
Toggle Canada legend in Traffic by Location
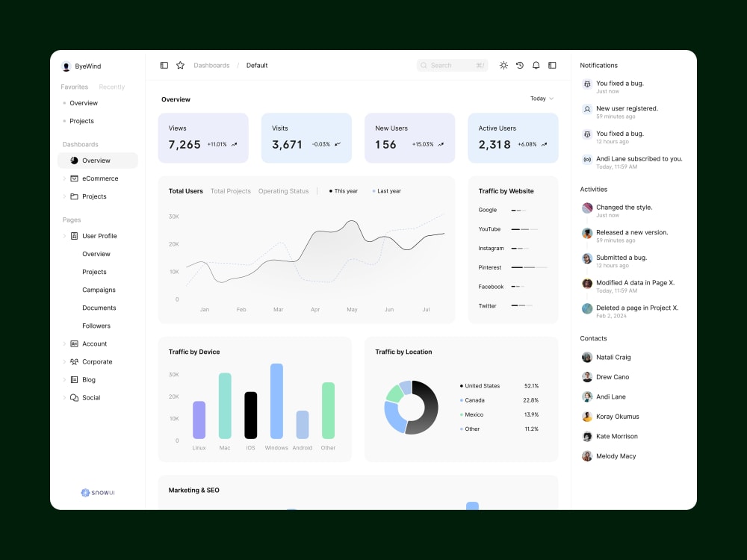(472, 400)
